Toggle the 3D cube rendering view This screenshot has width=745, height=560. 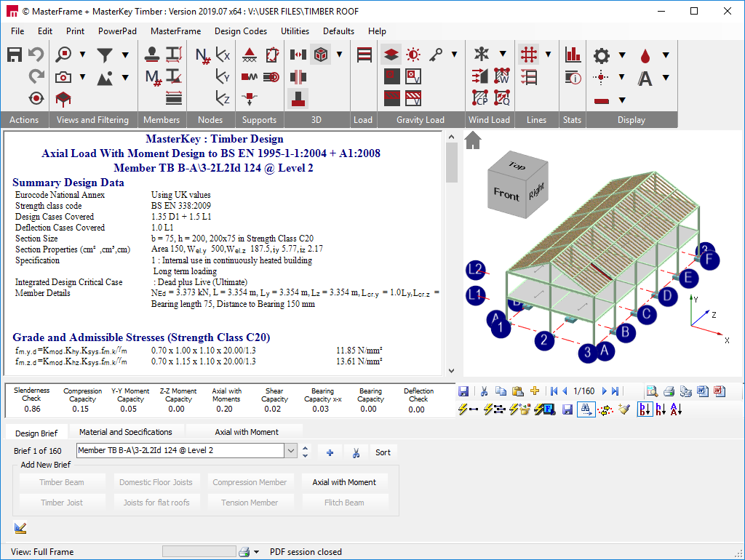pos(321,55)
